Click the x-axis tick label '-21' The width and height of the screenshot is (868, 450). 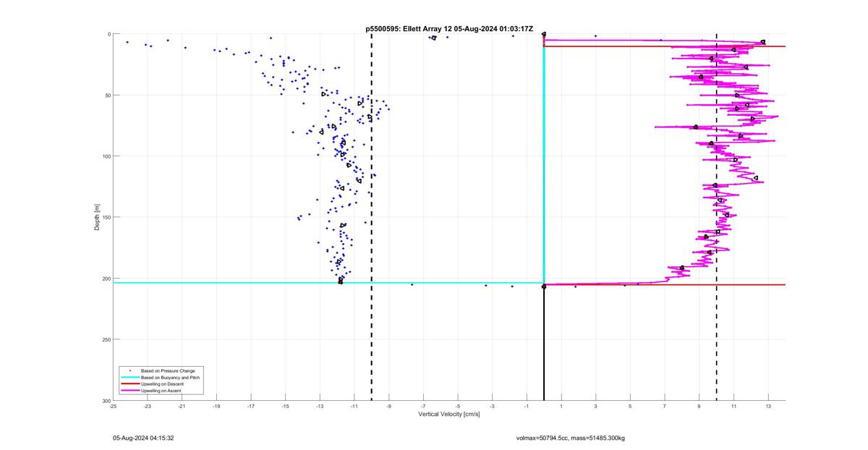(182, 407)
